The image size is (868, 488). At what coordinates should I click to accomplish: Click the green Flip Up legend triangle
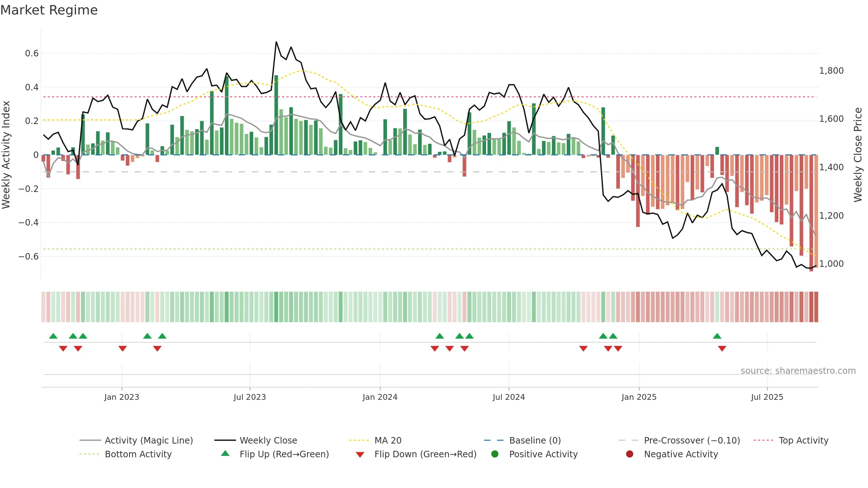(x=225, y=453)
